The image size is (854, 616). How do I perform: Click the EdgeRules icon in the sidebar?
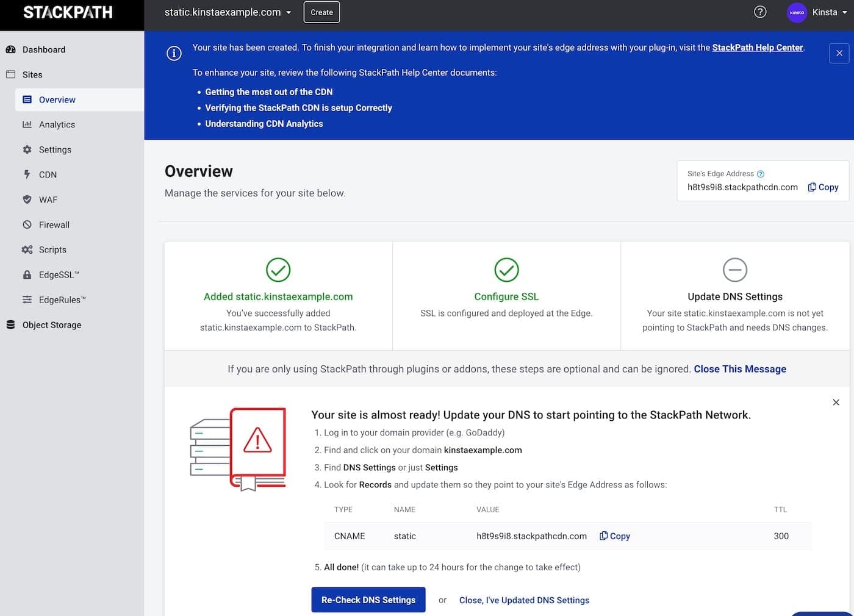click(27, 299)
